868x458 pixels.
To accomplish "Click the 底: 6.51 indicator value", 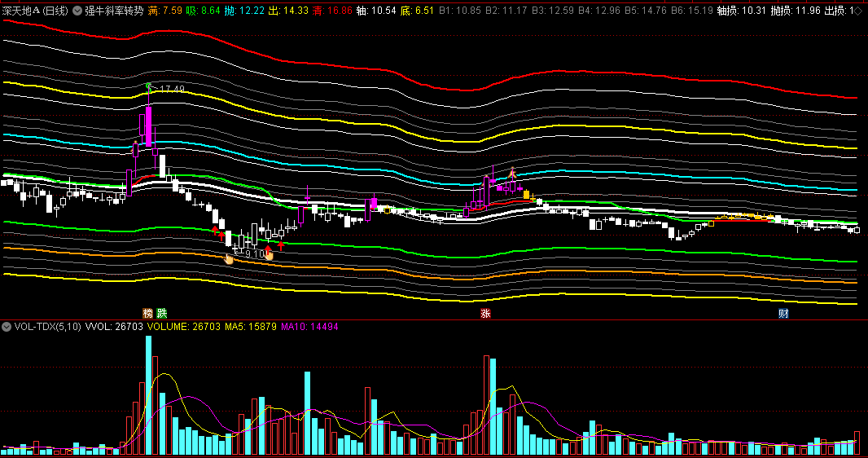I will (x=418, y=10).
